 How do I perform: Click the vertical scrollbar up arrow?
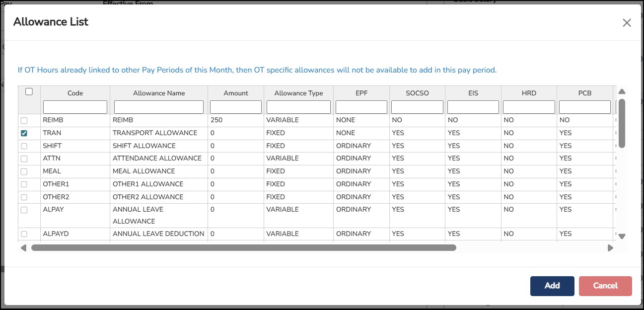pyautogui.click(x=622, y=92)
